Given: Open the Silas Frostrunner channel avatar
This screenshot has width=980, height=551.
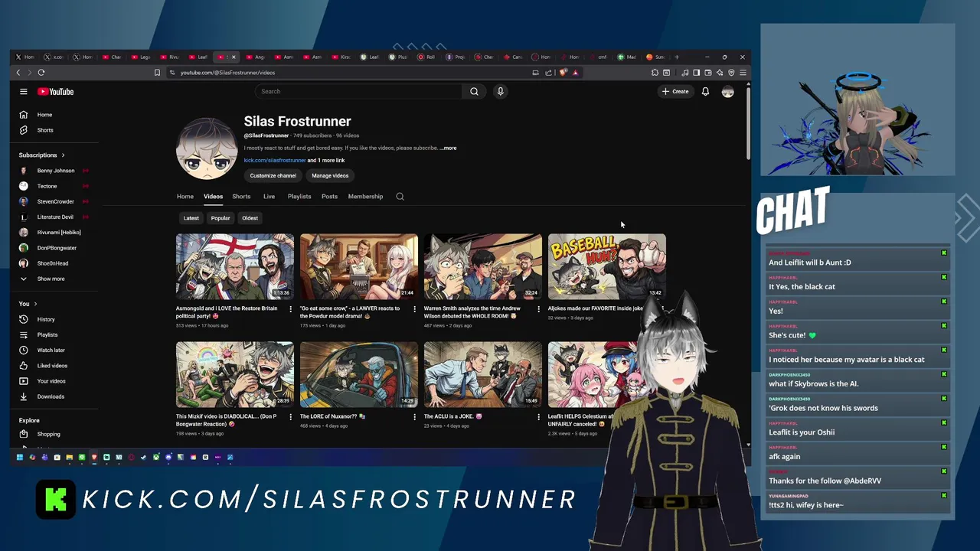Looking at the screenshot, I should tap(206, 148).
